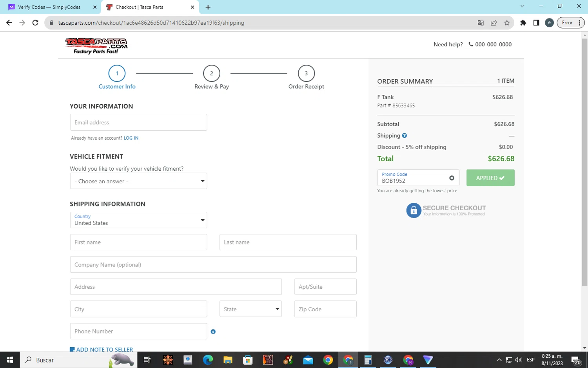This screenshot has height=368, width=588.
Task: Open vehicle fitment Choose an answer dropdown
Action: pyautogui.click(x=138, y=181)
